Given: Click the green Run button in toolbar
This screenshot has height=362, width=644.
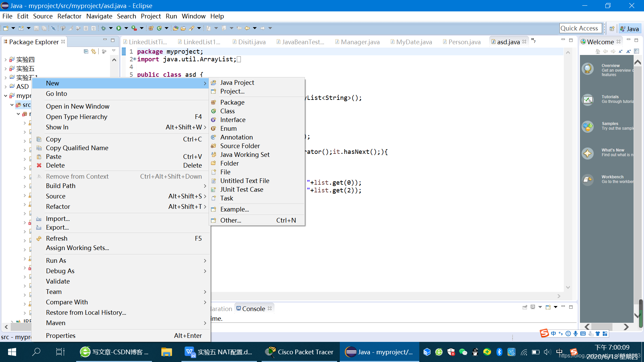Looking at the screenshot, I should pos(119,28).
